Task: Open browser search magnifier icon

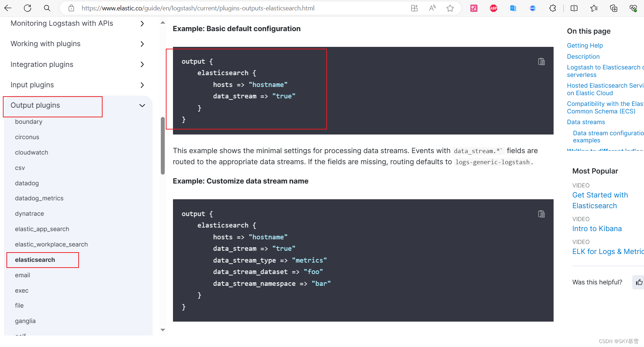Action: [x=47, y=8]
